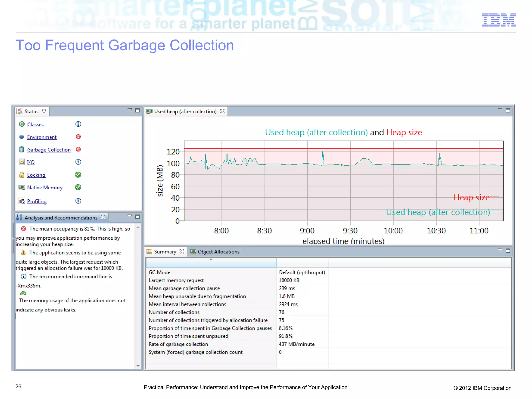Click the Classes green circle icon
This screenshot has width=532, height=399.
point(22,124)
